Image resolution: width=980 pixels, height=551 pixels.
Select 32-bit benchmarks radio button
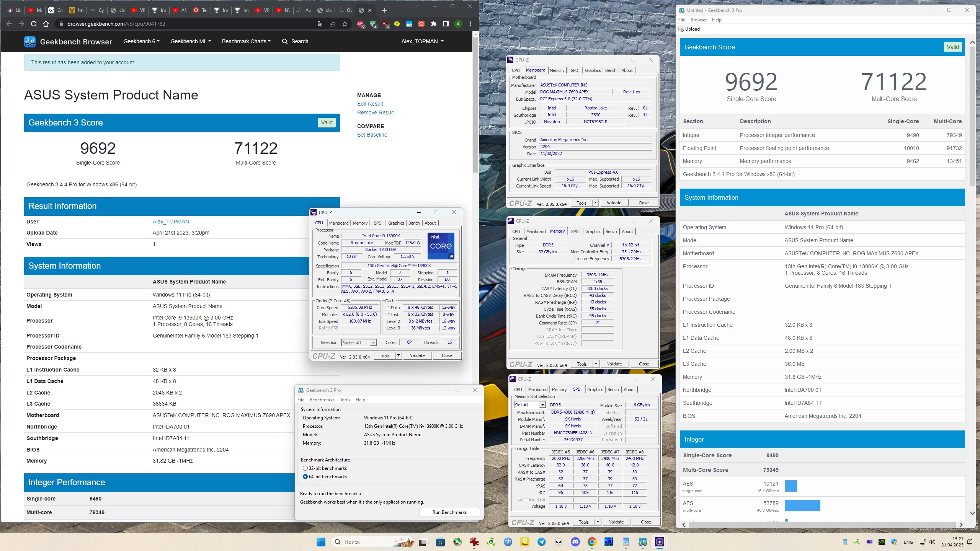305,468
